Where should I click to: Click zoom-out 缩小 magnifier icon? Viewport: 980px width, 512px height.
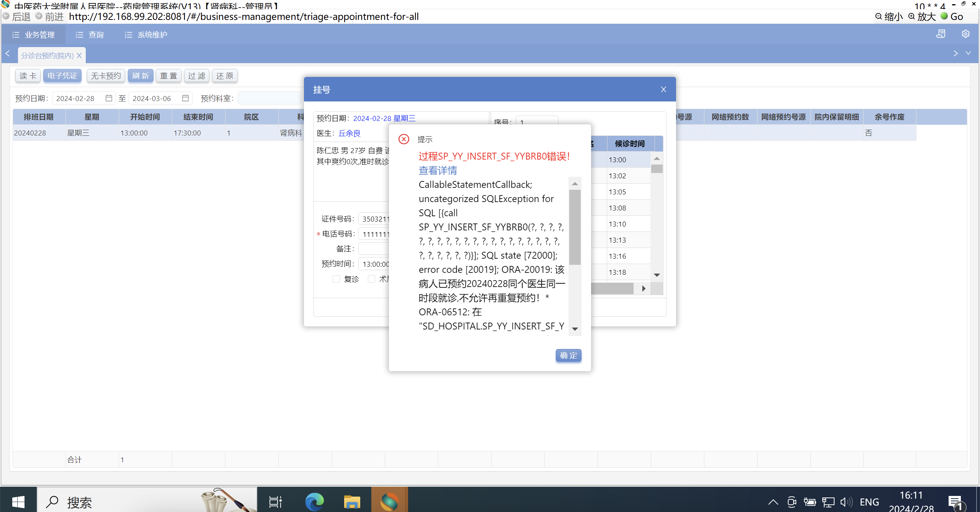(879, 16)
